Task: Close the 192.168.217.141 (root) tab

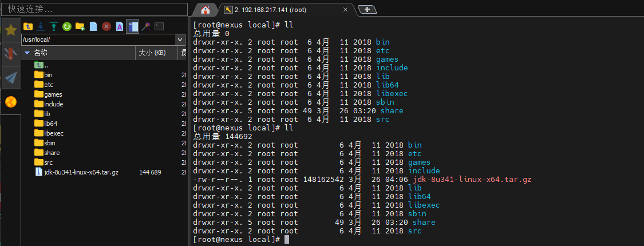Action: (x=346, y=10)
